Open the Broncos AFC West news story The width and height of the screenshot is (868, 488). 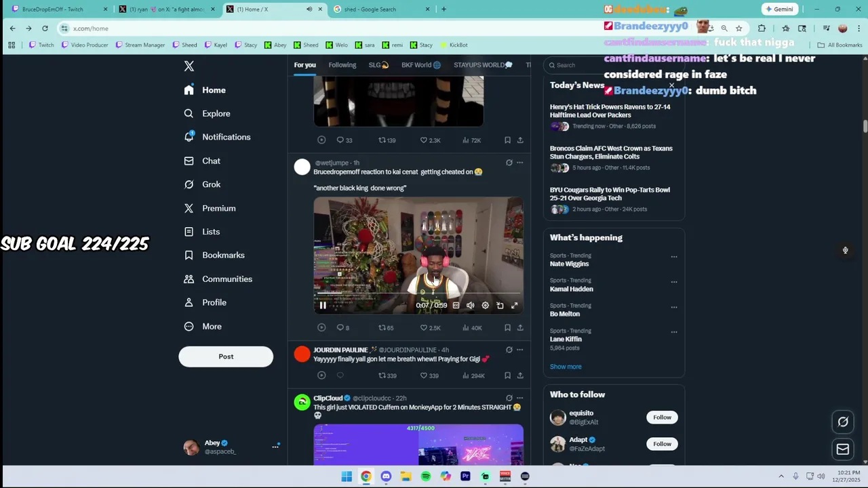point(611,152)
